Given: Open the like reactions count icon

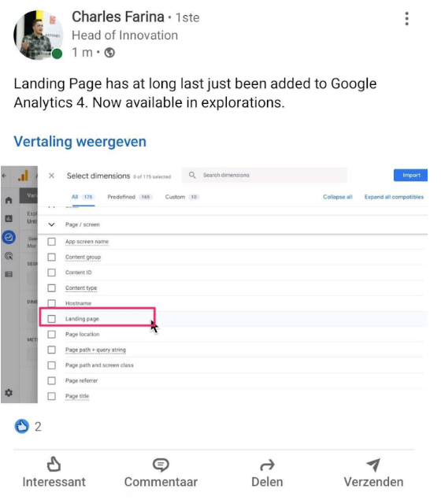Looking at the screenshot, I should point(22,427).
